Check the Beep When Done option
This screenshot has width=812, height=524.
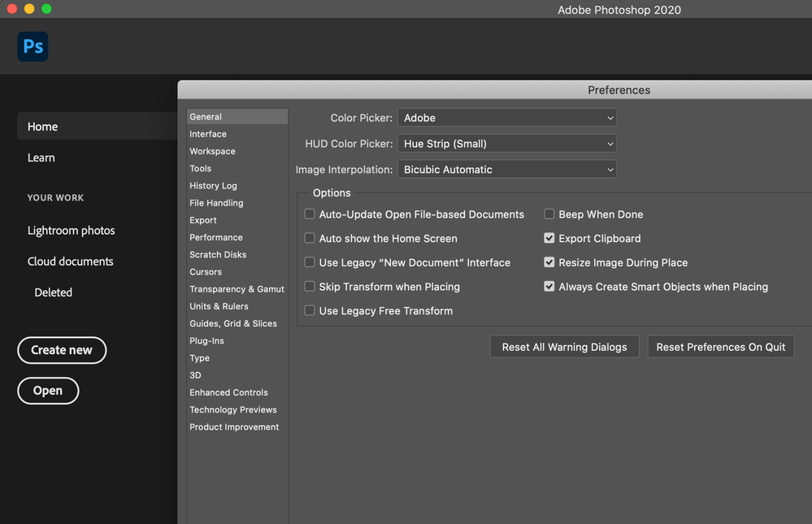[549, 214]
